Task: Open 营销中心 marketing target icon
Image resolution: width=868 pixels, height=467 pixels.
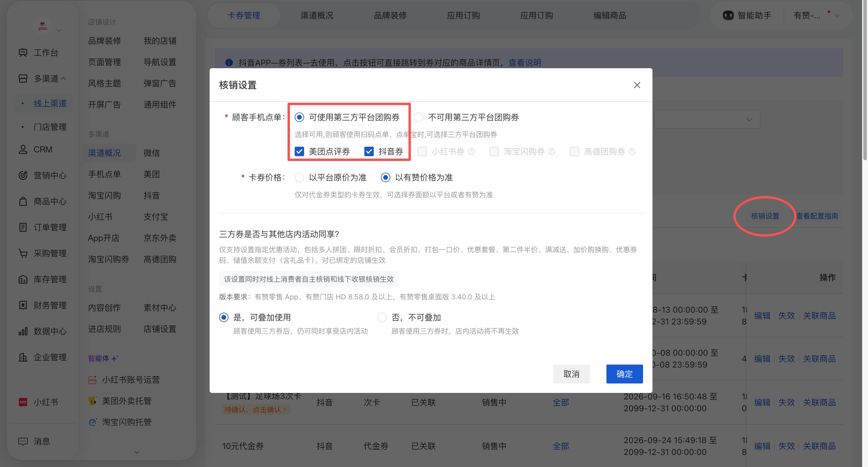Action: tap(23, 175)
